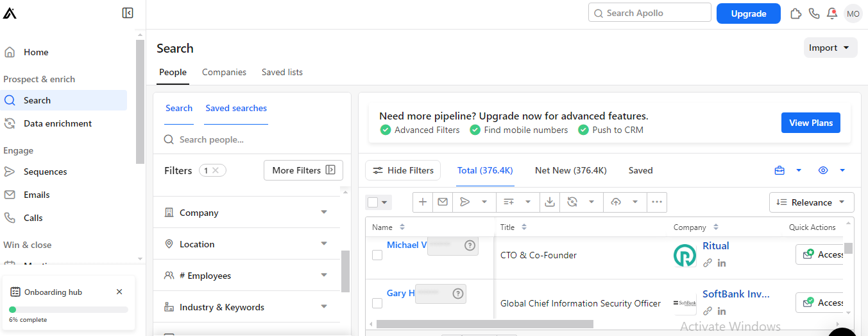
Task: Sort by the Company column arrows
Action: [x=716, y=227]
